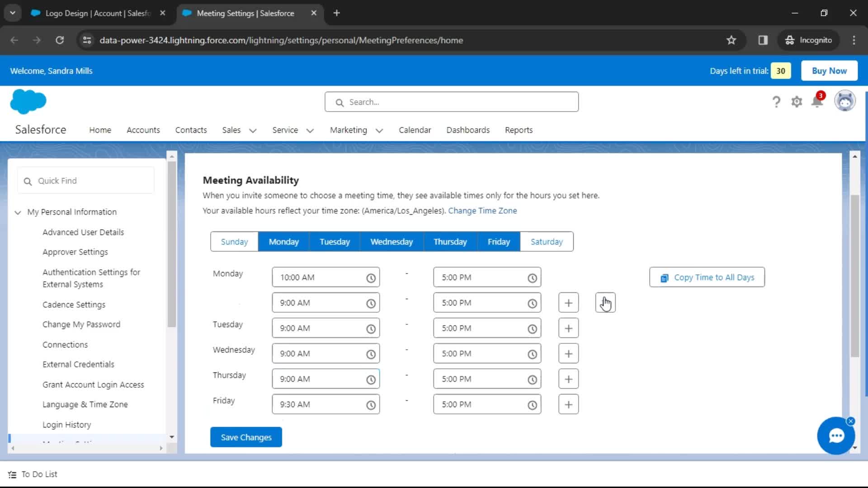Screen dimensions: 868x488
Task: Follow the Change Time Zone link
Action: [x=482, y=211]
